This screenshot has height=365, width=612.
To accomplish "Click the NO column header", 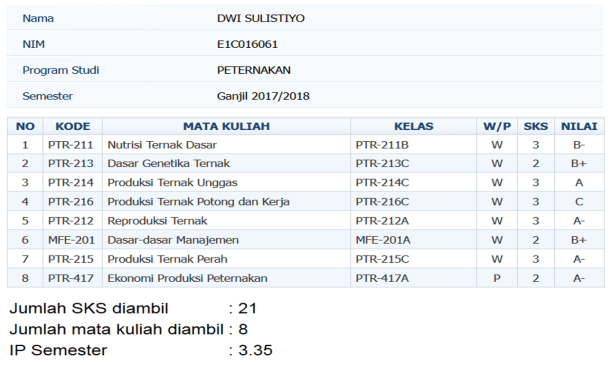I will [25, 126].
